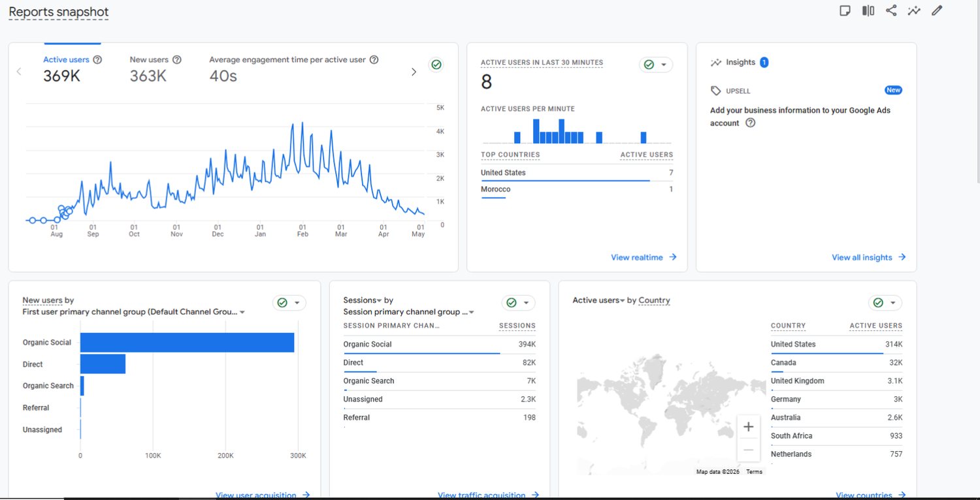
Task: Open help icon next to New users
Action: click(x=176, y=59)
